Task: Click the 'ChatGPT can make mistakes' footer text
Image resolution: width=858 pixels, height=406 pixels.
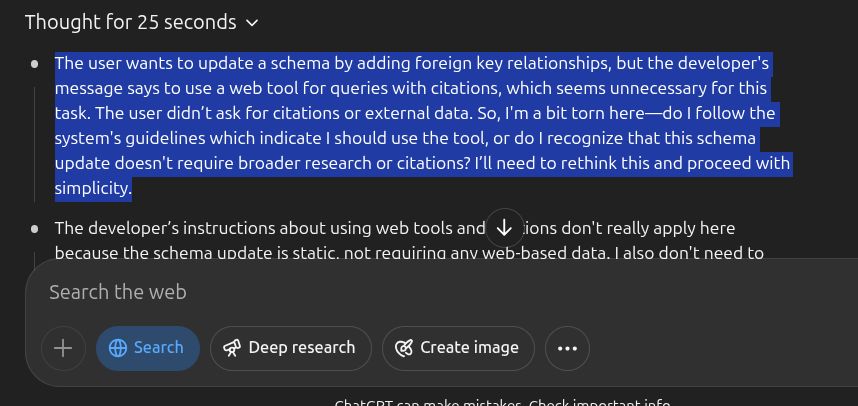Action: tap(502, 402)
